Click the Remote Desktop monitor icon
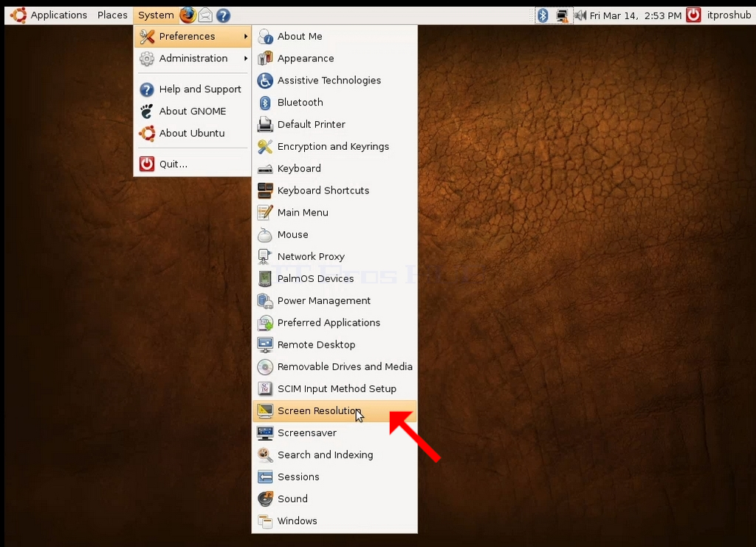 pos(265,345)
